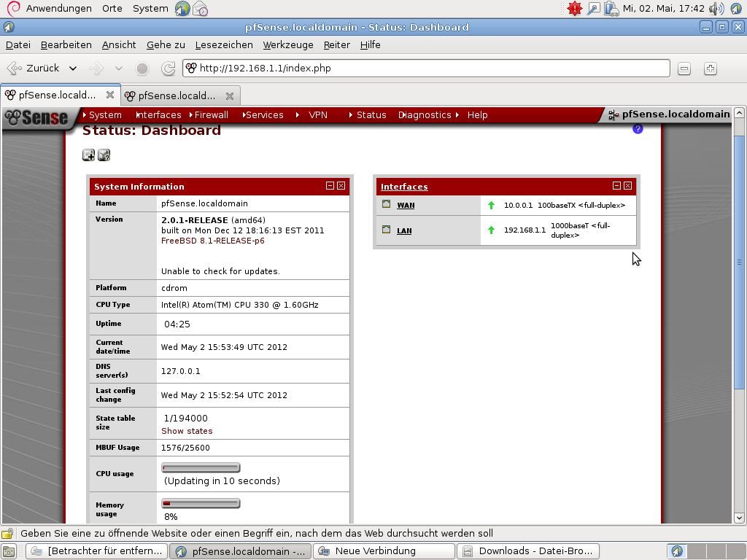Click the Interfaces widget title link
The image size is (747, 560).
[404, 187]
